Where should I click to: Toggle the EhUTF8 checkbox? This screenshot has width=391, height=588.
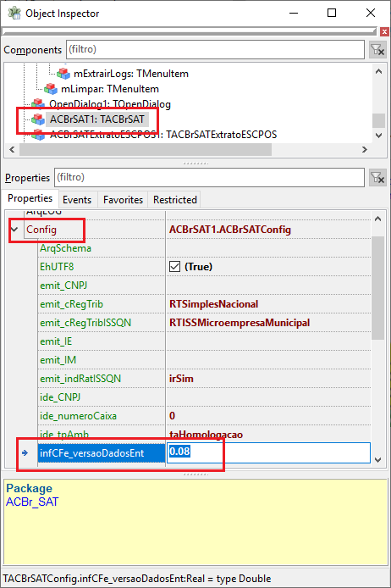174,267
